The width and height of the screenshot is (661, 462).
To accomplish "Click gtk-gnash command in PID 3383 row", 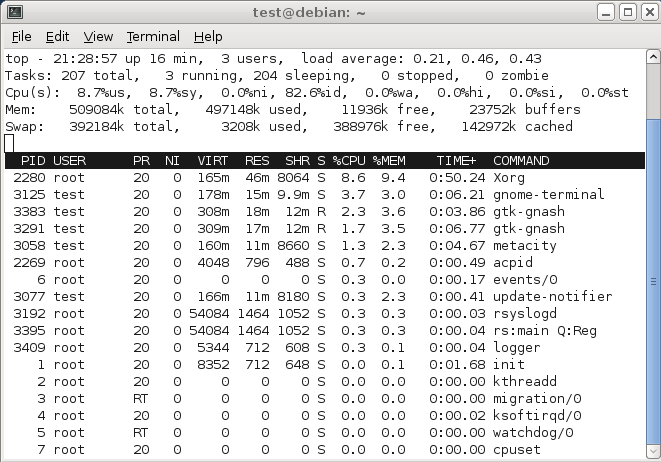I will tap(529, 212).
